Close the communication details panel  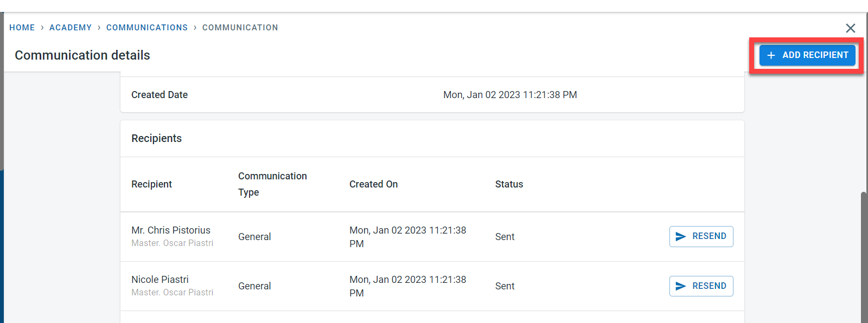pyautogui.click(x=850, y=28)
